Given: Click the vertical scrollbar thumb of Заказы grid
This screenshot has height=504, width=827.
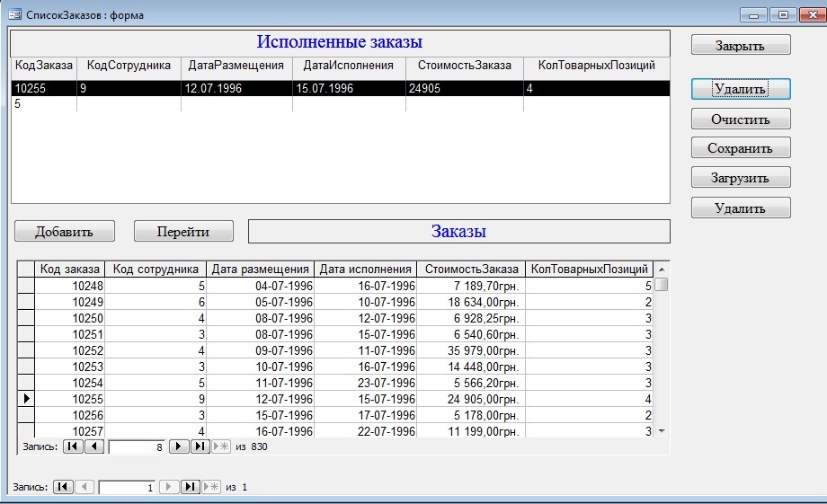Looking at the screenshot, I should click(662, 285).
